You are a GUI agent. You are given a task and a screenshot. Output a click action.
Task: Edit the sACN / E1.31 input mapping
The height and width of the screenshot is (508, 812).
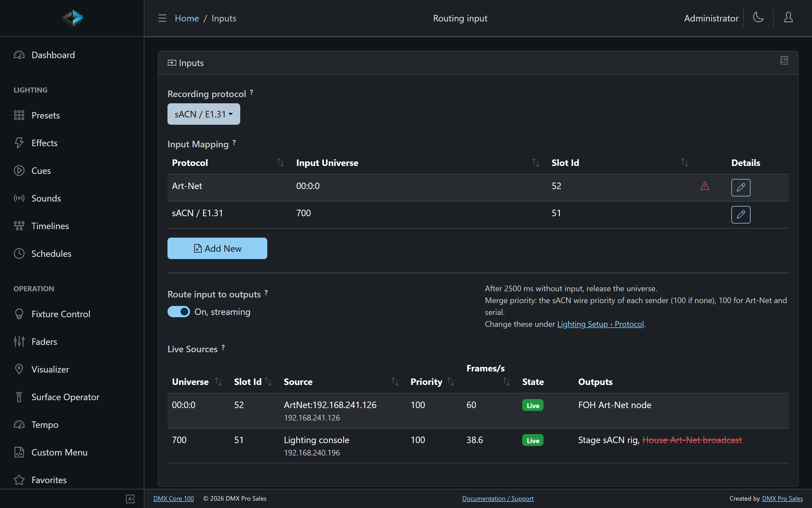[741, 215]
